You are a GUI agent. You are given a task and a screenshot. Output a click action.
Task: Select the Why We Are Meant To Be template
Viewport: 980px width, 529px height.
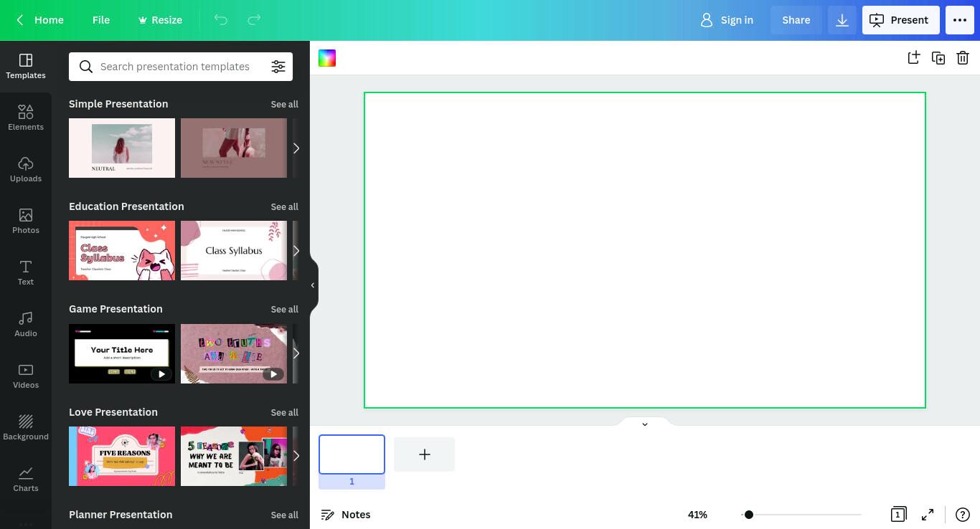coord(234,456)
